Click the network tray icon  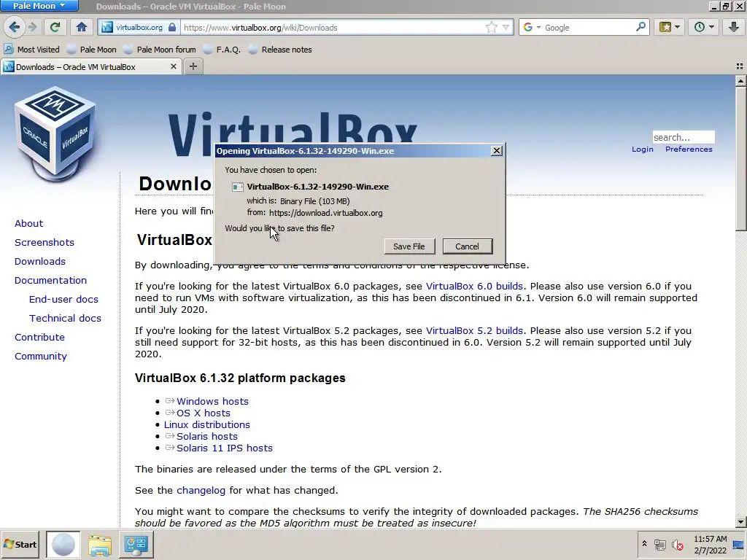(659, 544)
